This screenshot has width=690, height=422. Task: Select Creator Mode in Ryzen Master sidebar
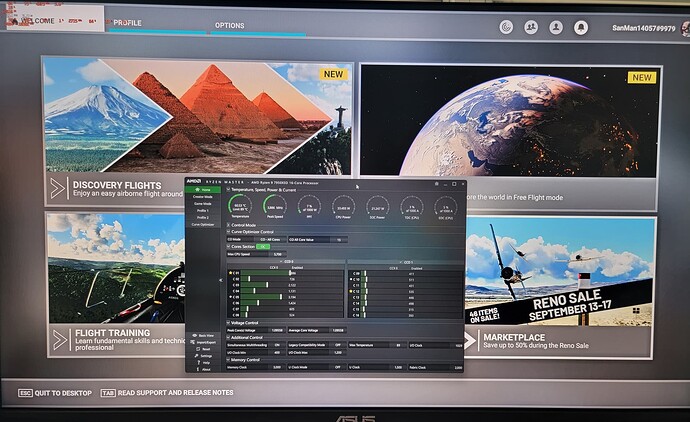pyautogui.click(x=203, y=197)
